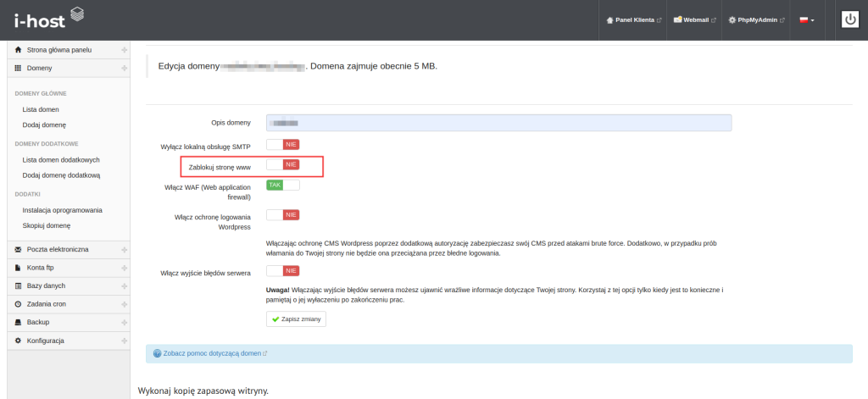Click the Domeny grid icon

coord(19,68)
